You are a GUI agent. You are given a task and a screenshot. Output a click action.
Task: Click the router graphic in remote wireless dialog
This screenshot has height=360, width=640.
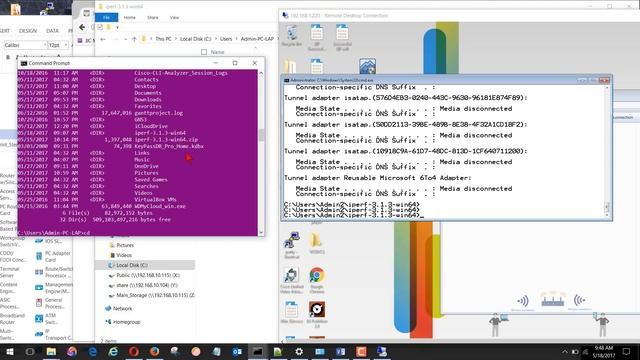(x=553, y=299)
